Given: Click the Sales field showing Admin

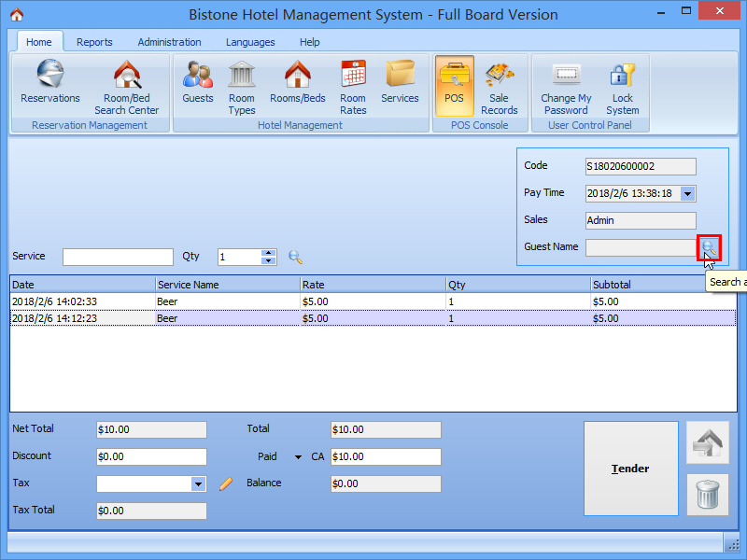Looking at the screenshot, I should 641,220.
